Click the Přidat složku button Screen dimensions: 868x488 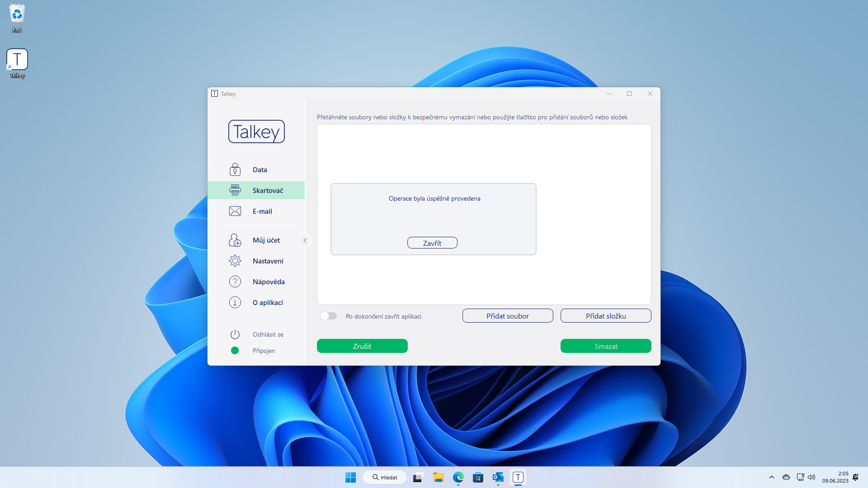605,316
